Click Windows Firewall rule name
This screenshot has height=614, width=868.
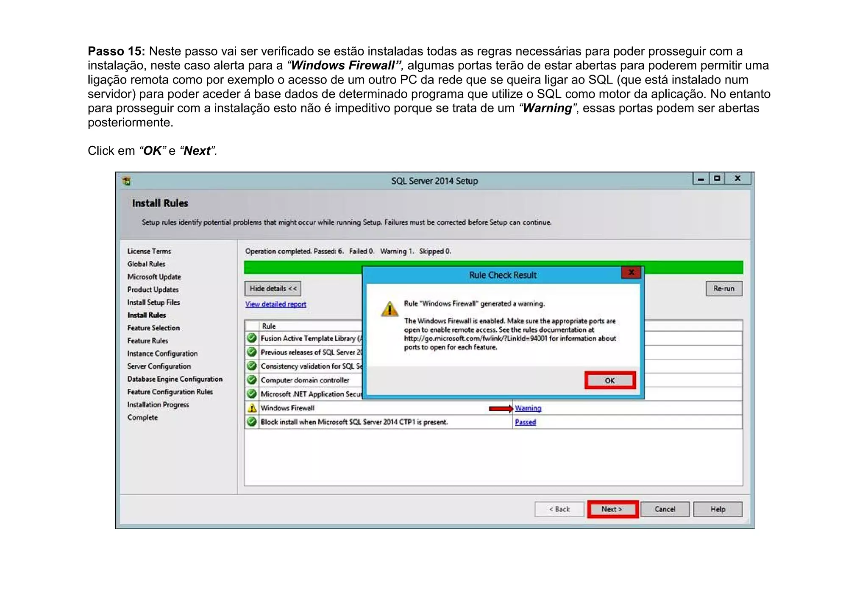288,408
